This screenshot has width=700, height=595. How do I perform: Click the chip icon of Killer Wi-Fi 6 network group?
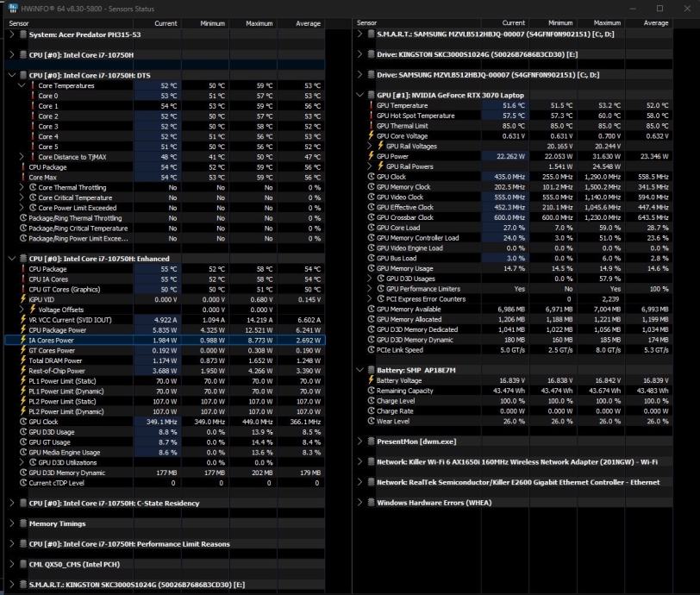pos(371,462)
